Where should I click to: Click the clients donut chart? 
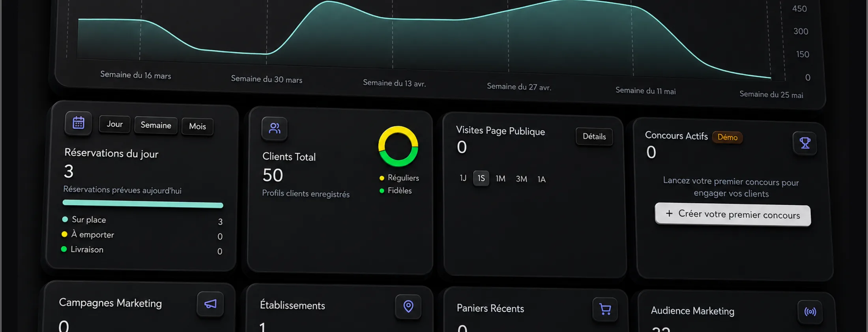398,146
